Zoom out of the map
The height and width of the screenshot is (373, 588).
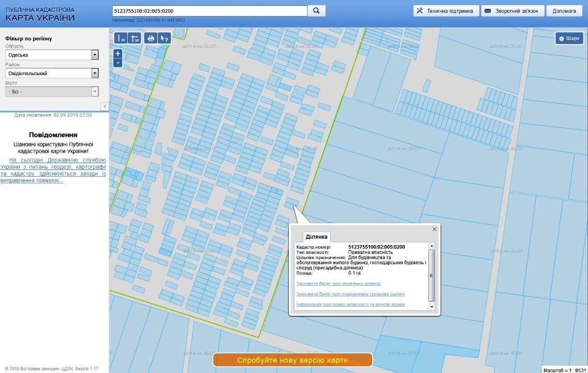(117, 63)
